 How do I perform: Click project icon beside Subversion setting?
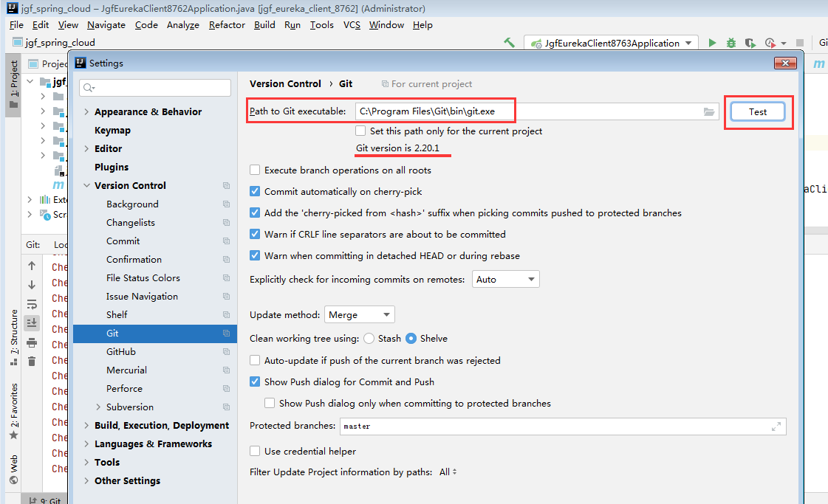tap(227, 407)
